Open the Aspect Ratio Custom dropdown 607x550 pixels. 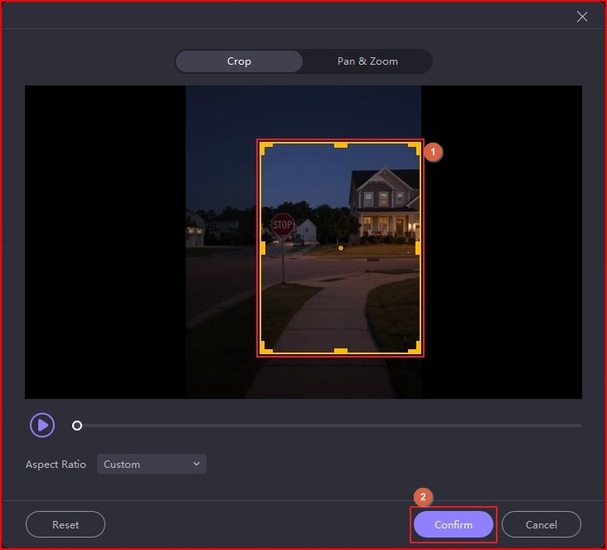[151, 464]
